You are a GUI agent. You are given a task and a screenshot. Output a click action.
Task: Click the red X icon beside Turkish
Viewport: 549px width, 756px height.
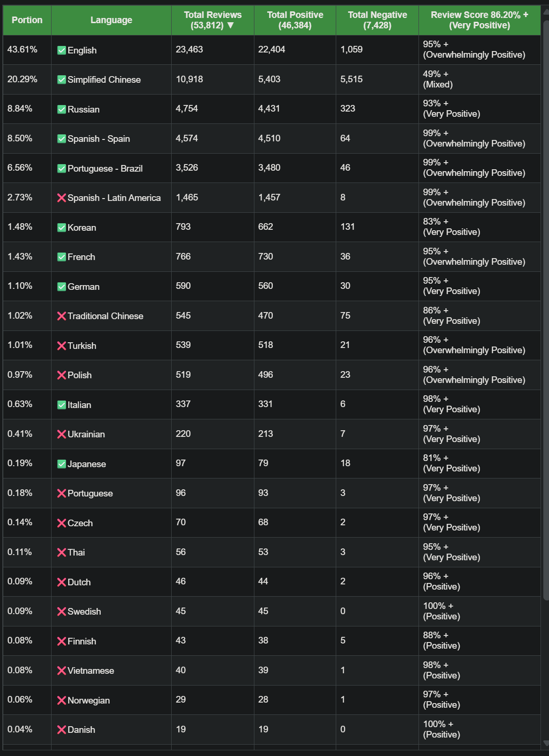61,346
